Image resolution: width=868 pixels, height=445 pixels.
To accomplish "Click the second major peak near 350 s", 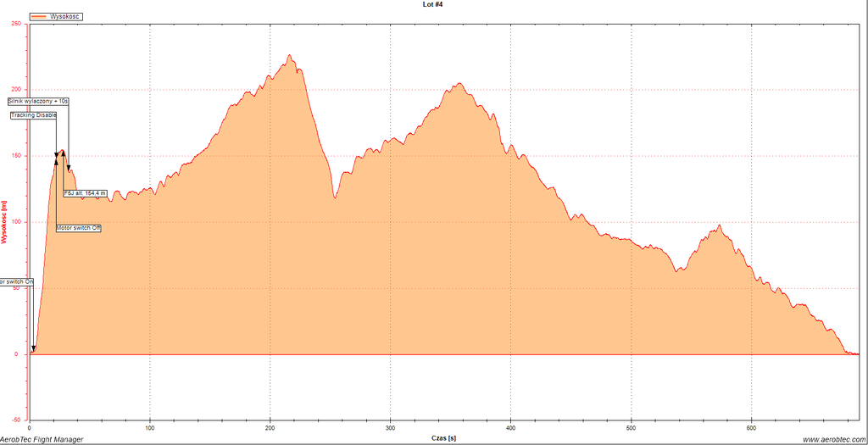I will tap(459, 84).
